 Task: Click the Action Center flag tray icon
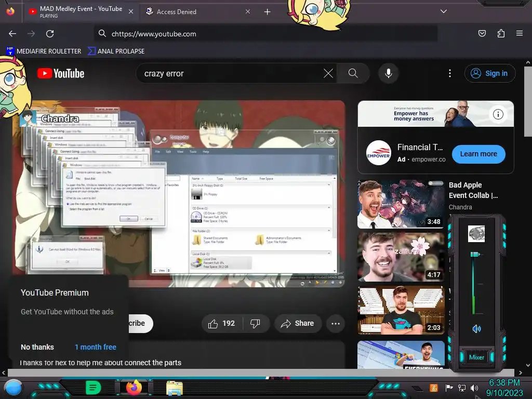(x=449, y=388)
